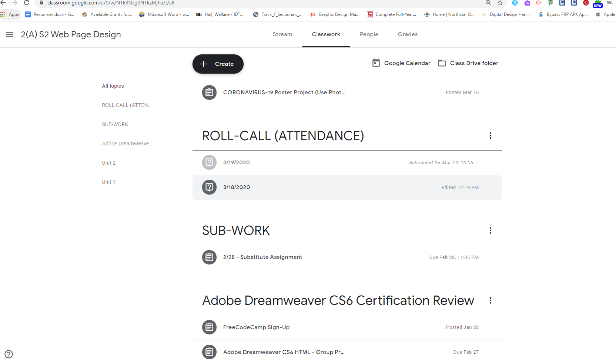
Task: Go to the People tab
Action: pyautogui.click(x=369, y=34)
